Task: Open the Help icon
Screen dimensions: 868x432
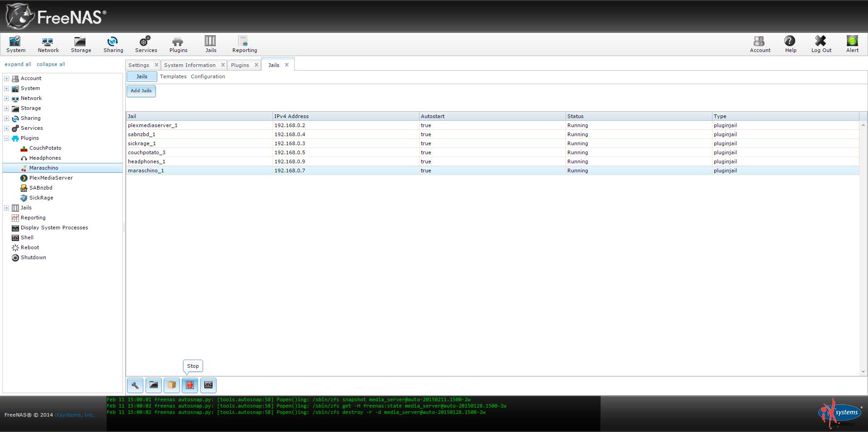Action: (790, 44)
